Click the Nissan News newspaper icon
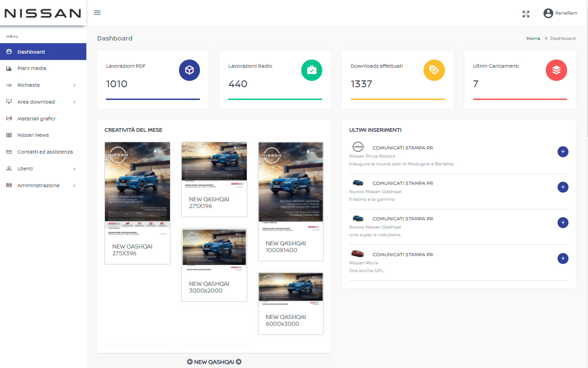 click(x=9, y=135)
